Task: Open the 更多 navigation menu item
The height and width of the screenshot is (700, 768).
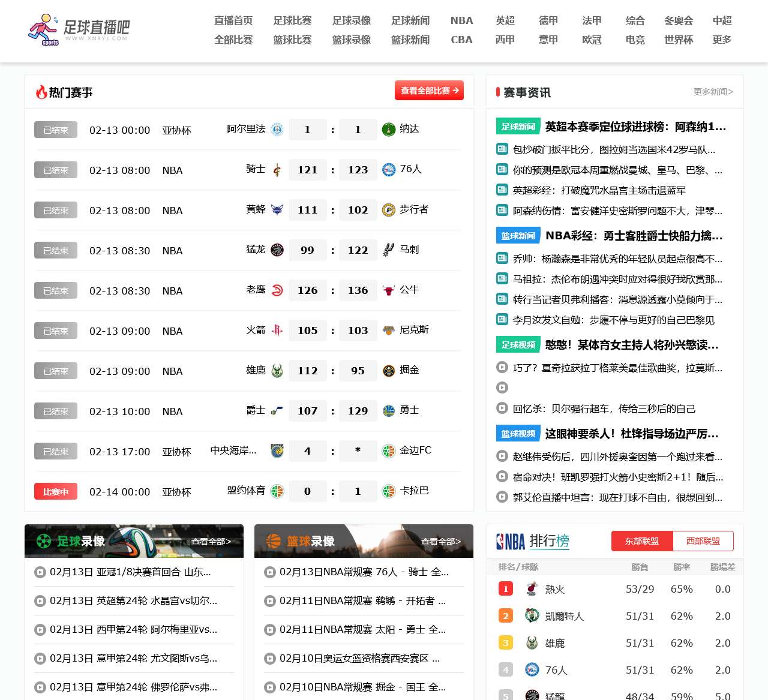Action: coord(722,40)
